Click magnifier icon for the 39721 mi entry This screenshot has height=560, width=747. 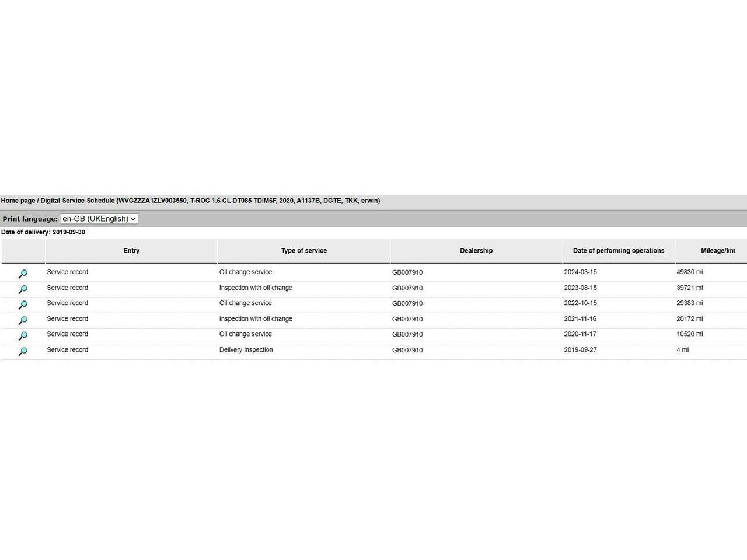pyautogui.click(x=23, y=289)
